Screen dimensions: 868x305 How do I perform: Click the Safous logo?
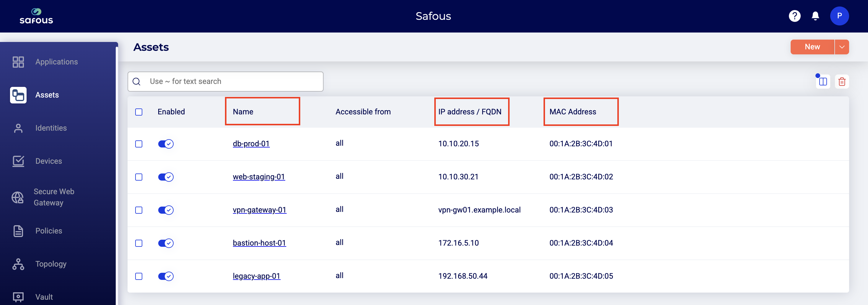coord(36,16)
